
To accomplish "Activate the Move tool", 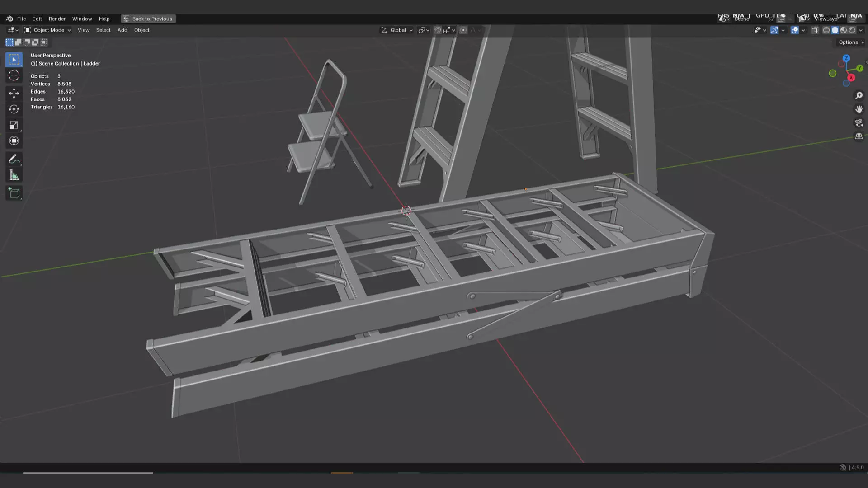I will point(14,93).
